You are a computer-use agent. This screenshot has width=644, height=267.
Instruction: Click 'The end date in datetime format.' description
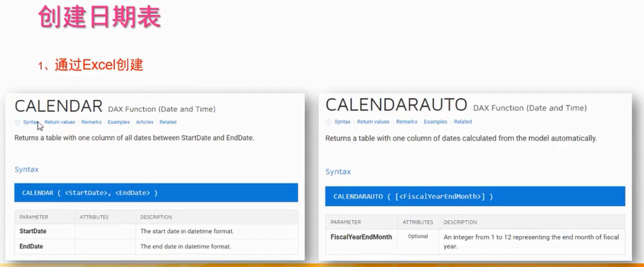pos(185,246)
